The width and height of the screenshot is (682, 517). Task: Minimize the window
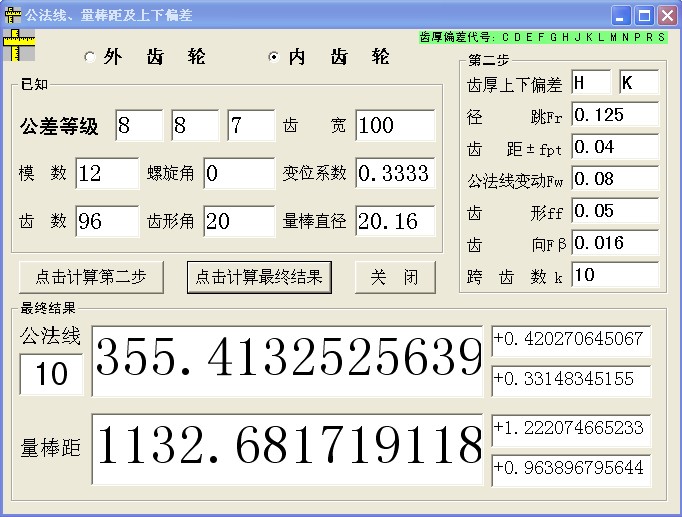coord(621,16)
